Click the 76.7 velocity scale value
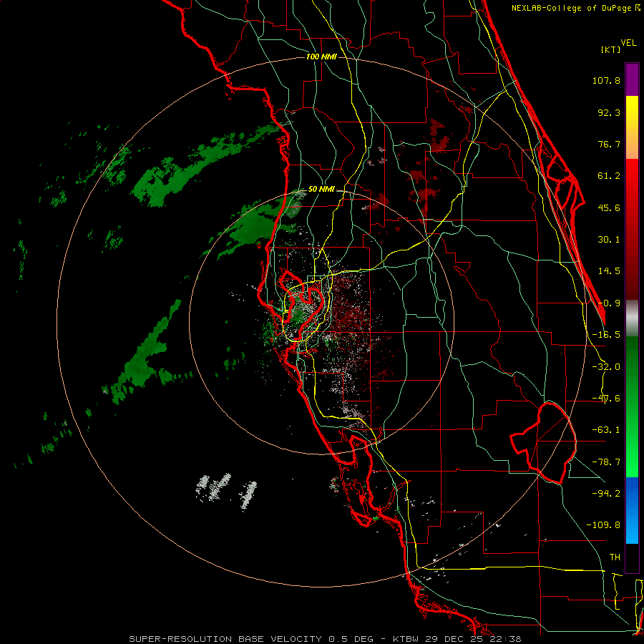 (609, 144)
